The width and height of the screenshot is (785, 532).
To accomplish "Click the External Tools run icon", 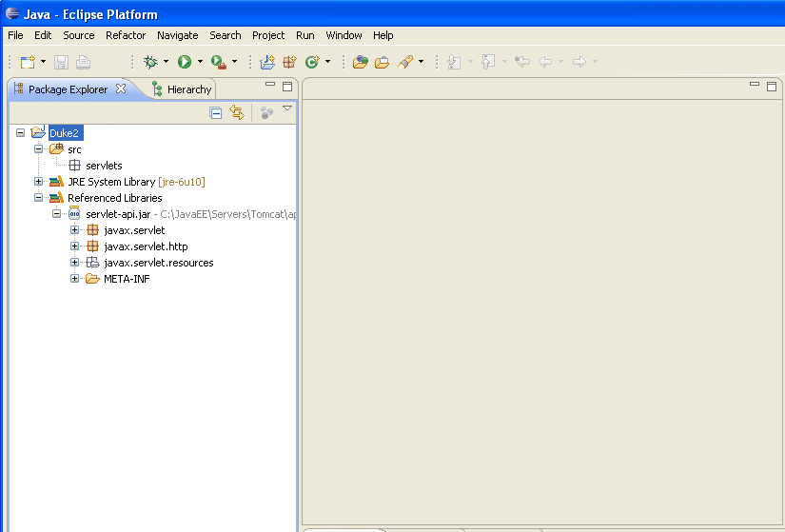I will [219, 62].
